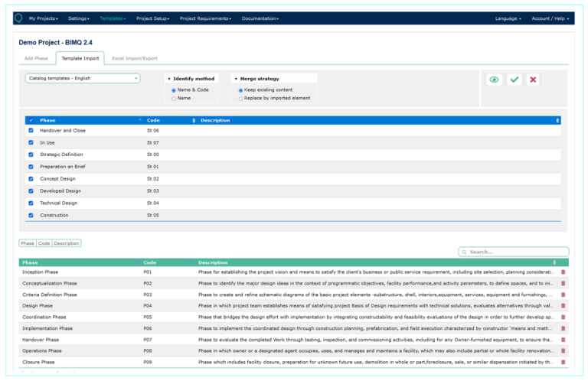Delete the Inception Phase row

click(563, 272)
